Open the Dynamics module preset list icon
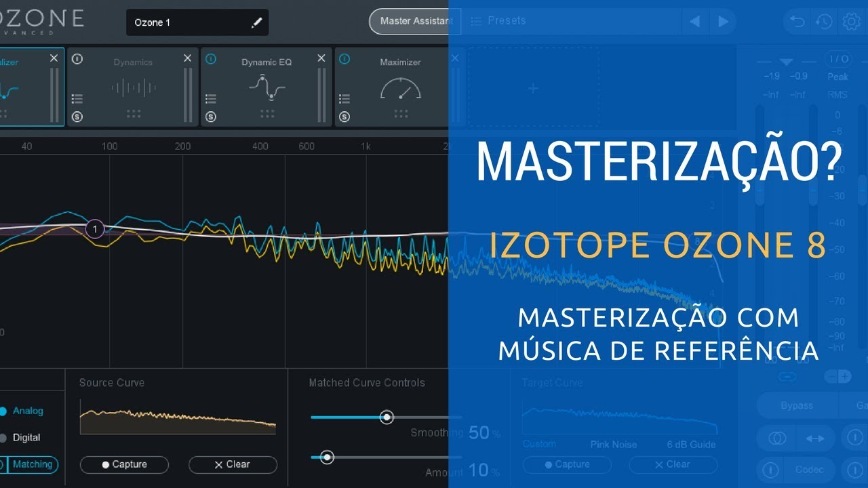This screenshot has width=868, height=488. 77,99
